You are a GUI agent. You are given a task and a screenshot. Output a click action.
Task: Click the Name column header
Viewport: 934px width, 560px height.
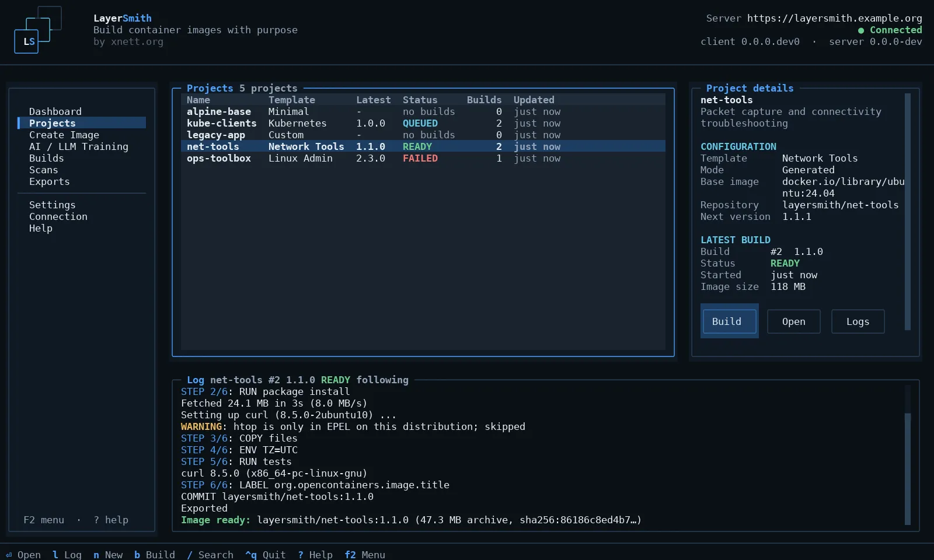pyautogui.click(x=198, y=100)
